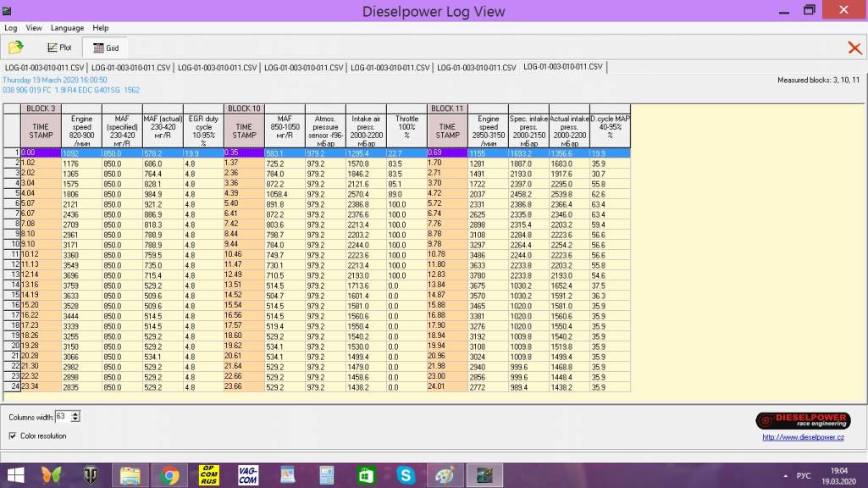
Task: Open the Help menu
Action: 101,28
